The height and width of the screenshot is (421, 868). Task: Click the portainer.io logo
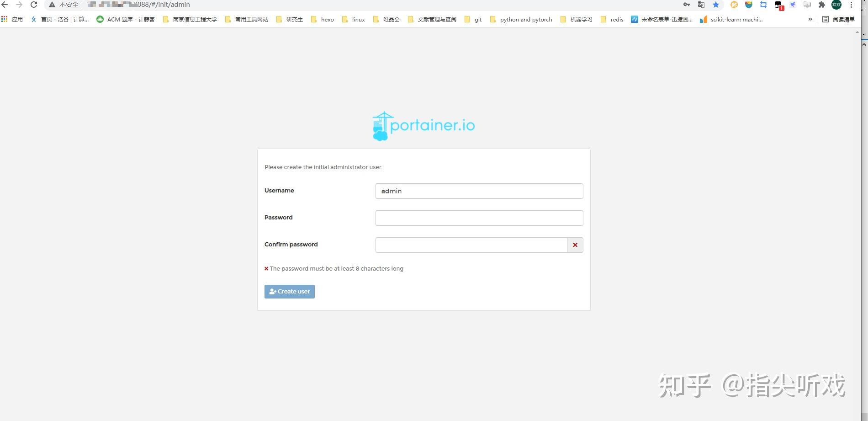[424, 126]
